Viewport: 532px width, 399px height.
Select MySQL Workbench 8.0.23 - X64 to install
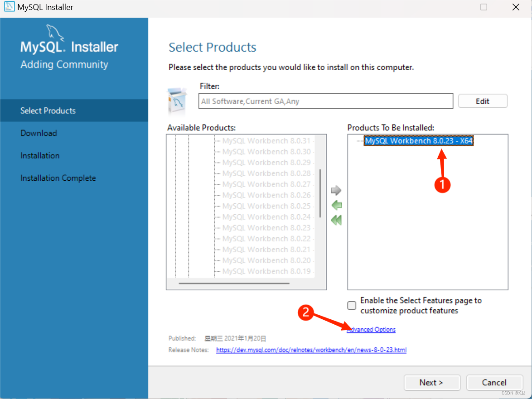(x=419, y=141)
